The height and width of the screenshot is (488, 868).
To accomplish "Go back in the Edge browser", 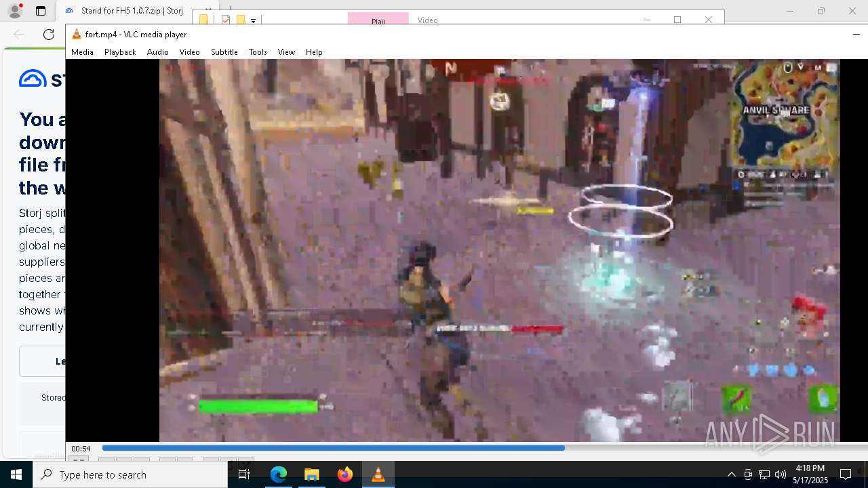I will (x=19, y=35).
